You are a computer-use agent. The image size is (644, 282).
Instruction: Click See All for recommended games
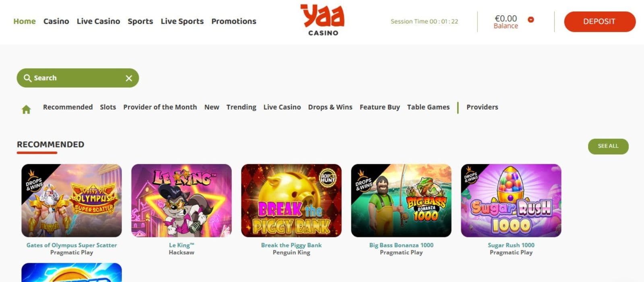608,146
